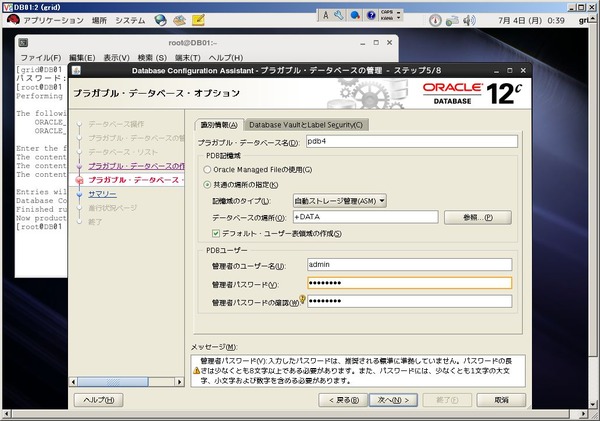600x421 pixels.
Task: Open the 場所 menu in top panel
Action: (99, 20)
